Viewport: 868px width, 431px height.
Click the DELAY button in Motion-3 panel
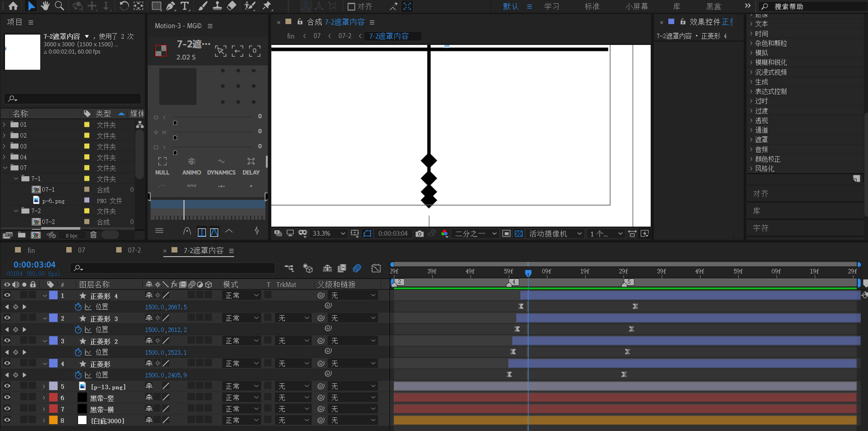point(251,166)
